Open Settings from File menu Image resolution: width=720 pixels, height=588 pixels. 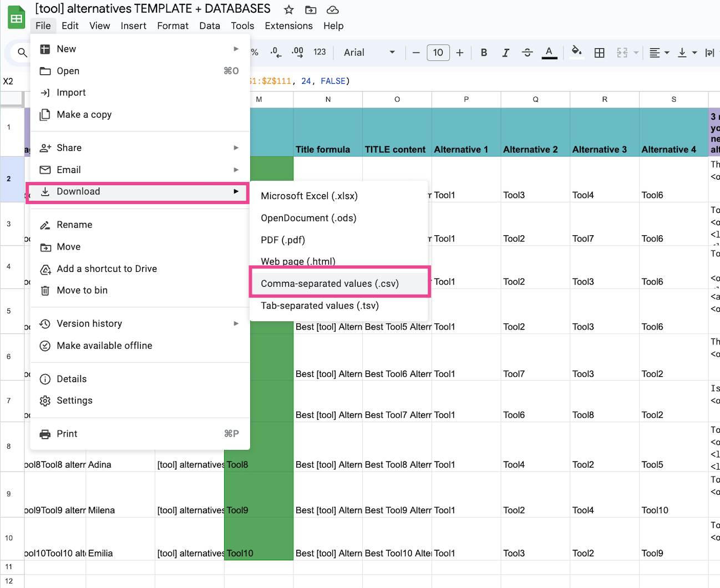click(x=140, y=401)
